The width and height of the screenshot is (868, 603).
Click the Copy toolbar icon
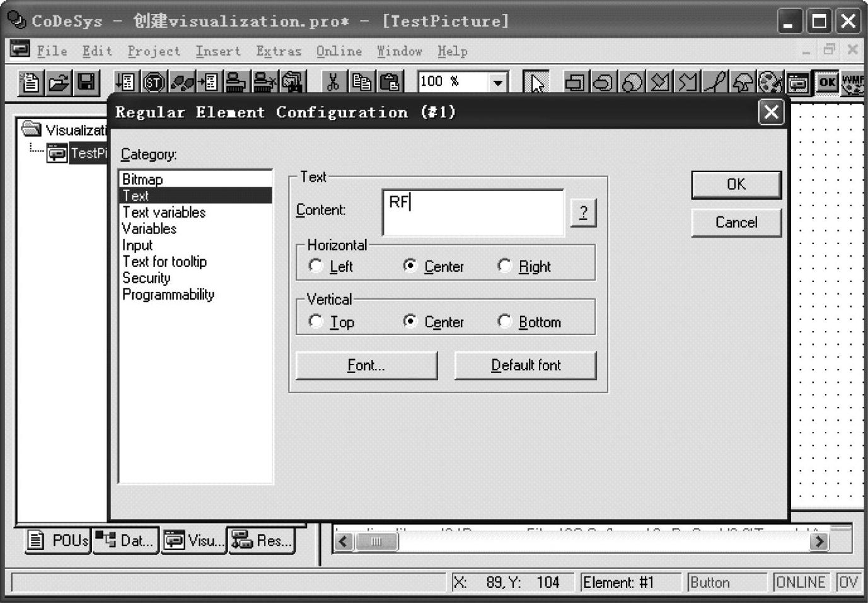pyautogui.click(x=361, y=83)
